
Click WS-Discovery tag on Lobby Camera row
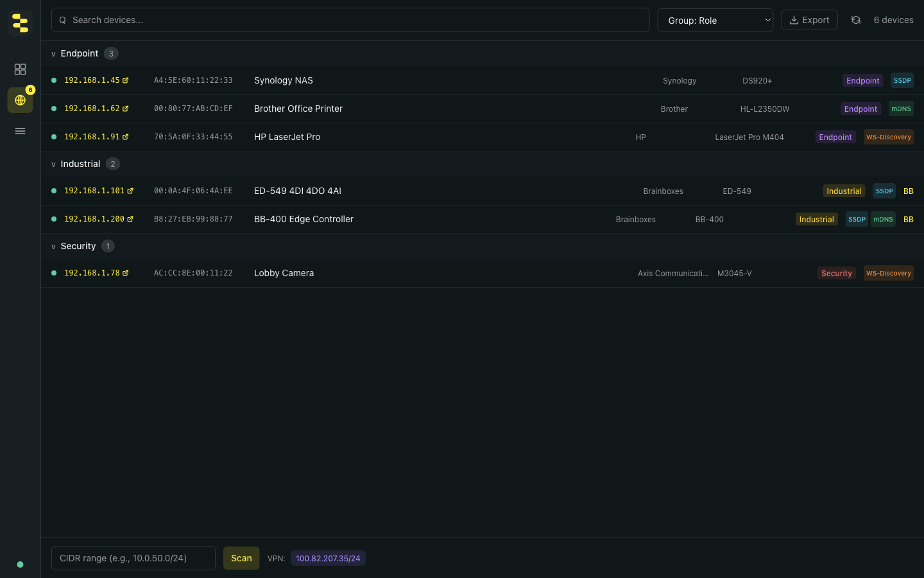point(889,273)
